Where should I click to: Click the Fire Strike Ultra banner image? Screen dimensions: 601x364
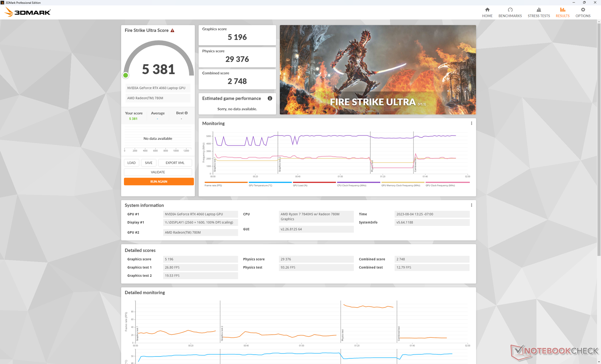coord(378,69)
